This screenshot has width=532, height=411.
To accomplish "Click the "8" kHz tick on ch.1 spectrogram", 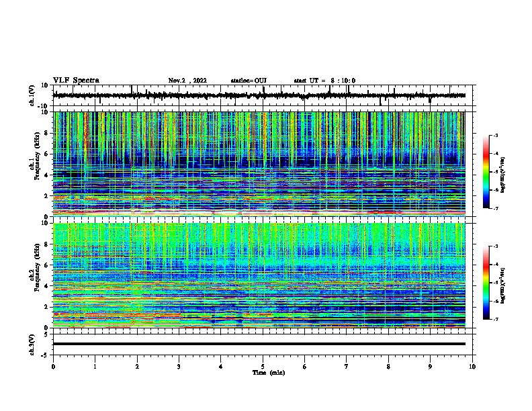I will click(47, 133).
